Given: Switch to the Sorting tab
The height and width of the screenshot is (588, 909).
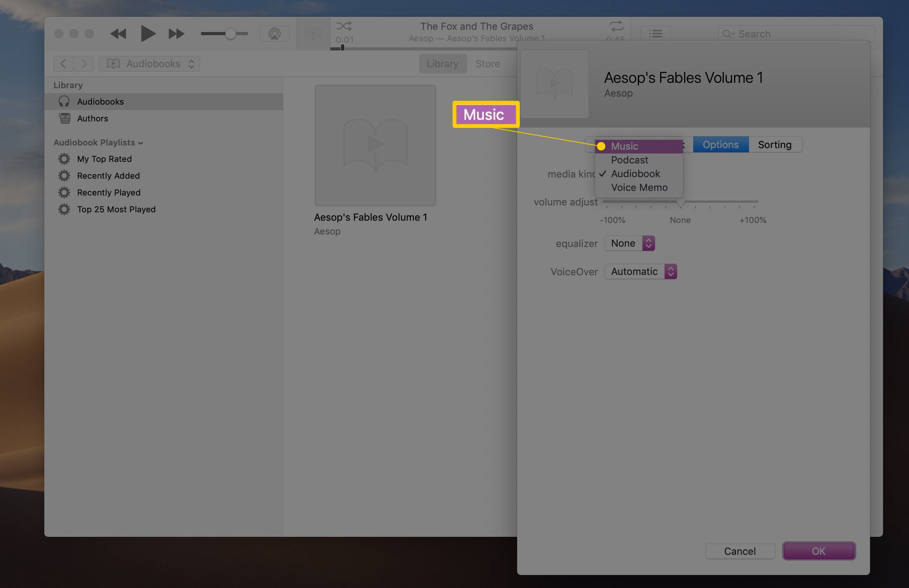Looking at the screenshot, I should (775, 145).
